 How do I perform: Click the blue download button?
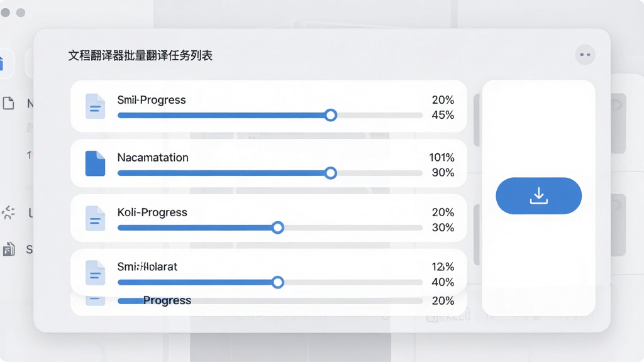[538, 196]
